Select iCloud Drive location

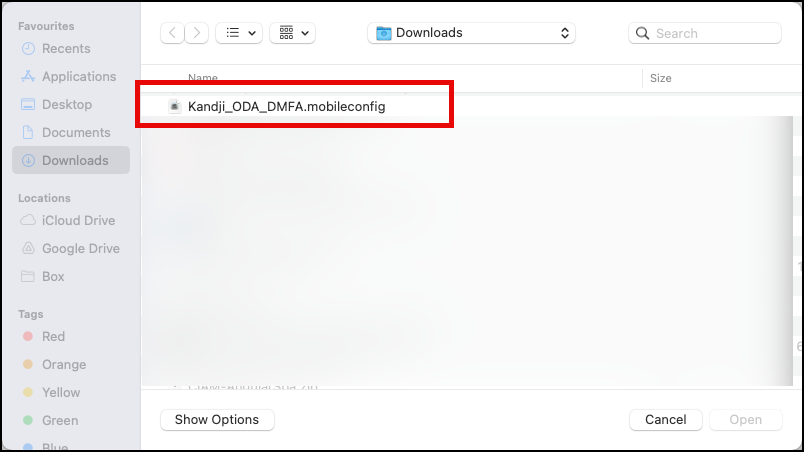(78, 220)
